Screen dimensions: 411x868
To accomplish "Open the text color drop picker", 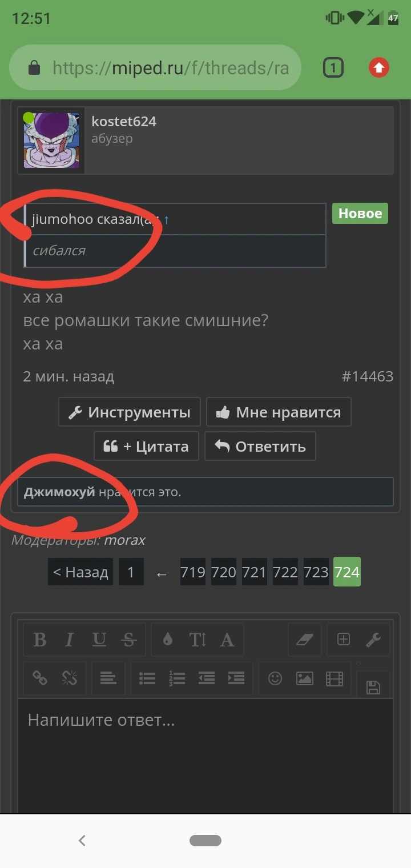I will 167,640.
